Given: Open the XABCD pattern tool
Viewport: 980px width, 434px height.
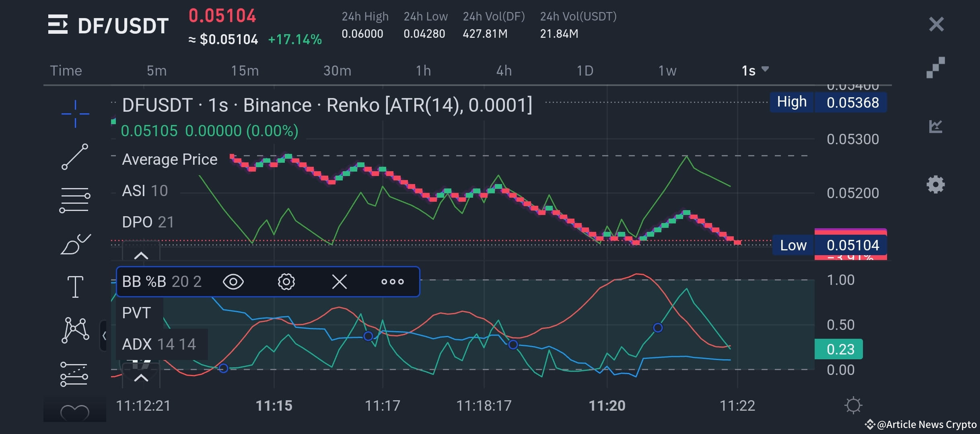Looking at the screenshot, I should [x=75, y=330].
